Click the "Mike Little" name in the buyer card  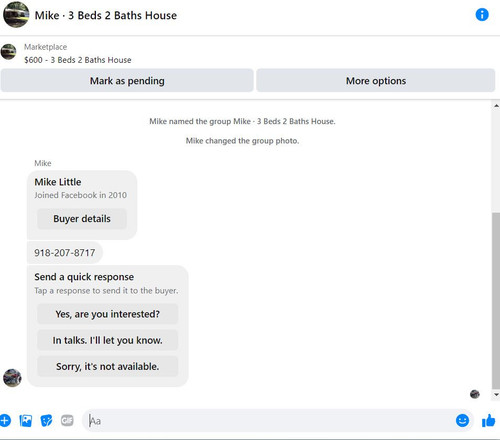[x=58, y=182]
